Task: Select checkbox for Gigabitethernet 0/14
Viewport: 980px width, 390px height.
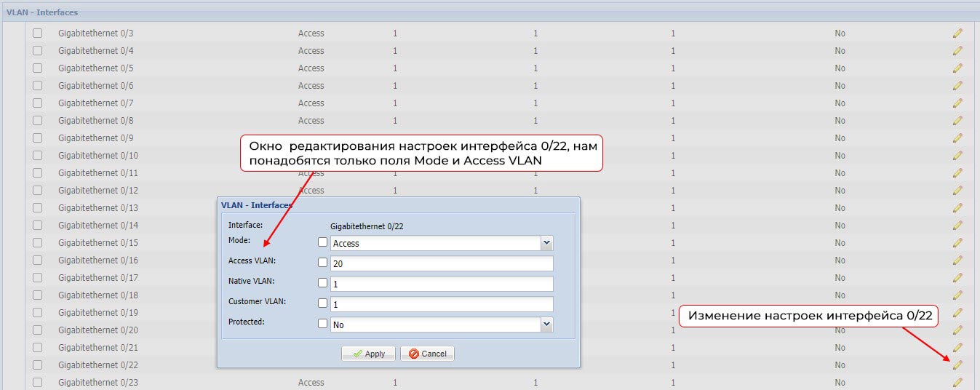Action: point(38,226)
